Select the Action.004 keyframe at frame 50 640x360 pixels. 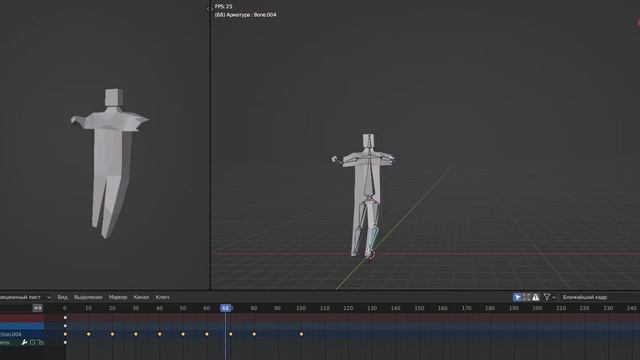point(183,334)
